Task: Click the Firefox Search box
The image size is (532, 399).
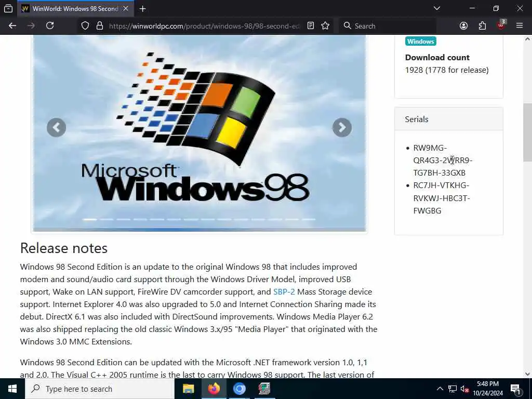Action: click(388, 26)
